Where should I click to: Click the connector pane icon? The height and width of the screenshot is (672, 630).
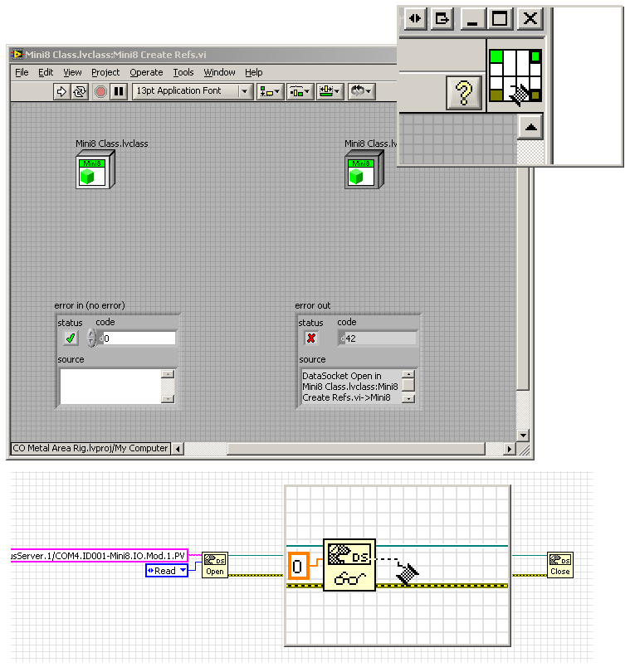(515, 75)
